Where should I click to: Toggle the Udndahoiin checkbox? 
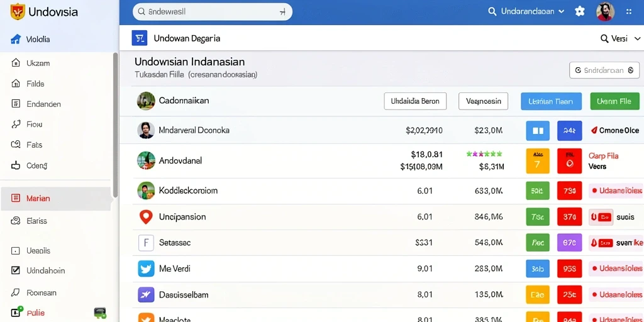(x=16, y=270)
